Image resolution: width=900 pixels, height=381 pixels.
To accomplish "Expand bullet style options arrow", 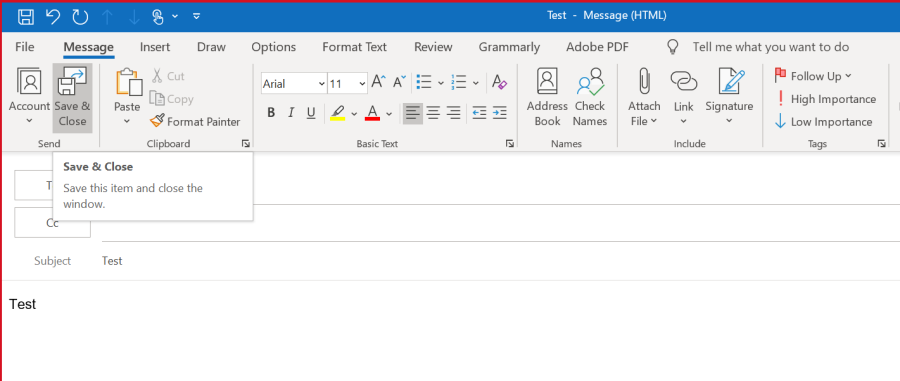I will (x=441, y=83).
